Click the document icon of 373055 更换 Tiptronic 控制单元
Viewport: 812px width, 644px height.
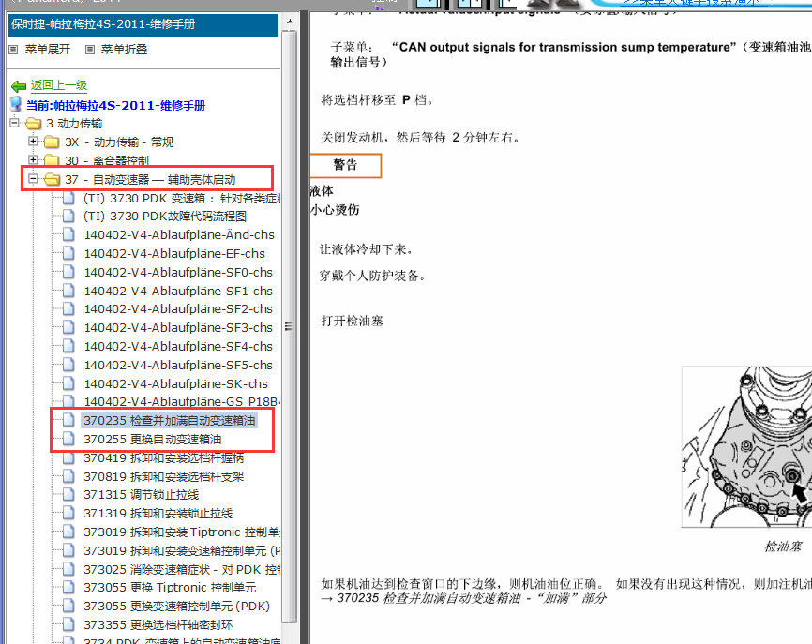coord(68,588)
